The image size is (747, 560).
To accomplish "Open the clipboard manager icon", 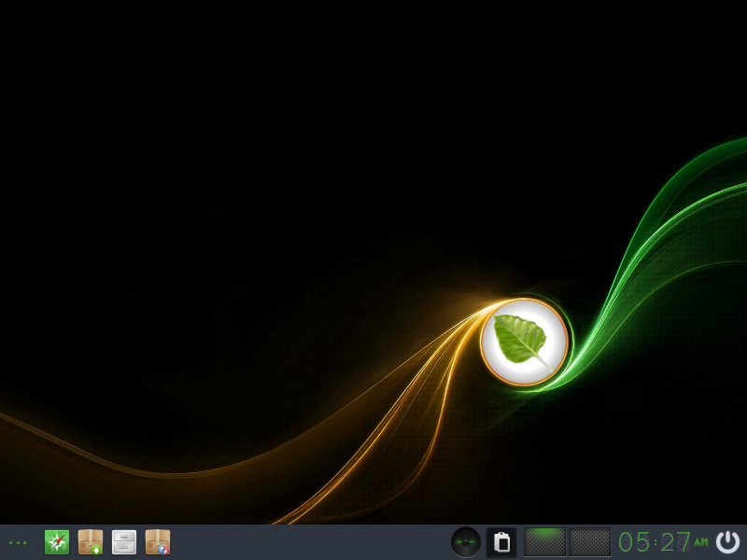I will (x=501, y=542).
